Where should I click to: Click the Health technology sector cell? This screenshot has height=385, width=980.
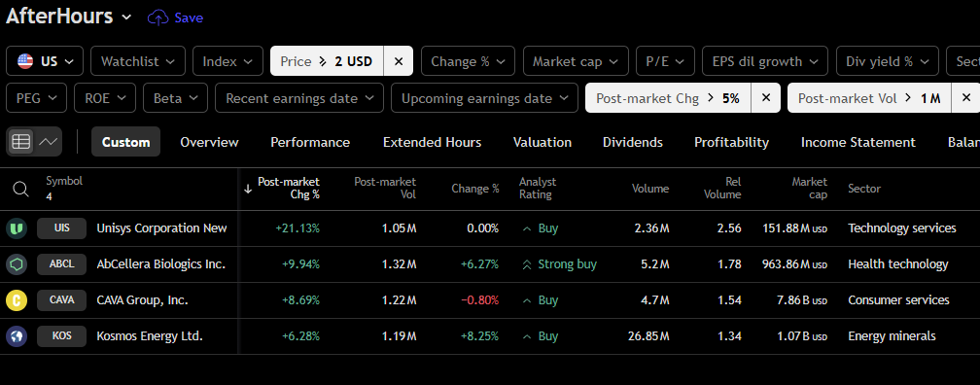[898, 264]
